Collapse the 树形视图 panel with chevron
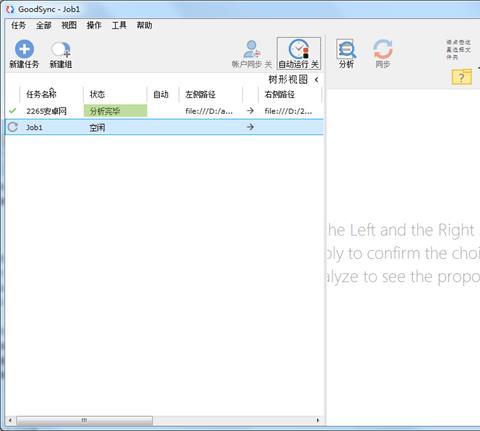This screenshot has height=431, width=480. tap(316, 80)
